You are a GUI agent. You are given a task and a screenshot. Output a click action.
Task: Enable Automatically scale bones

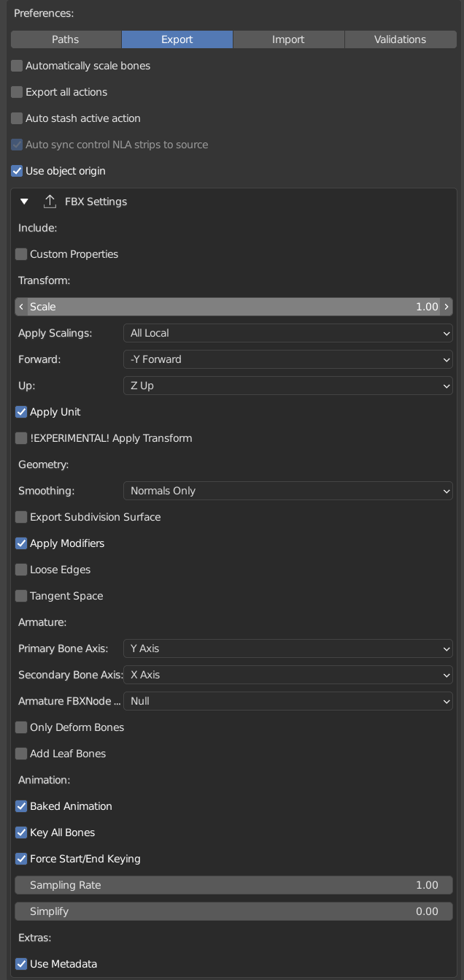click(16, 66)
